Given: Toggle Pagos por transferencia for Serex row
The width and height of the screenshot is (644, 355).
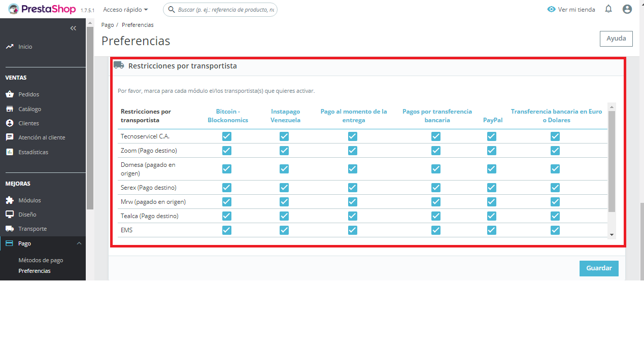Looking at the screenshot, I should coord(436,188).
